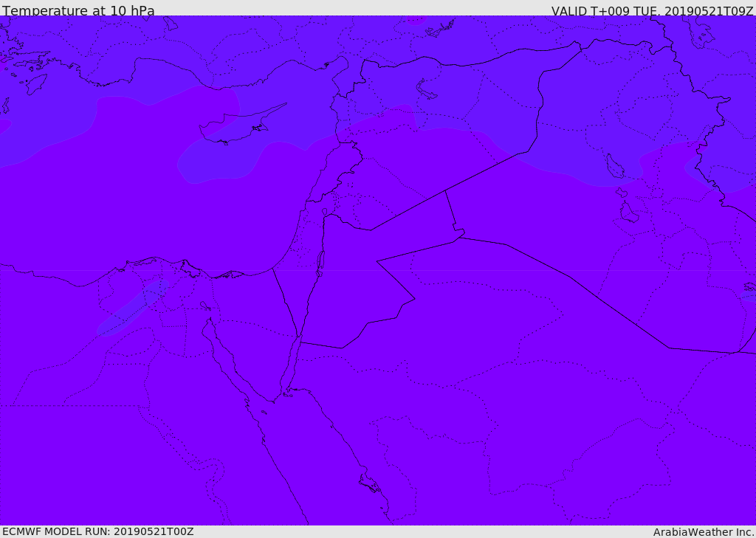Click the 'ArabiaWeather Inc.' credit text
The height and width of the screenshot is (538, 756).
704,532
